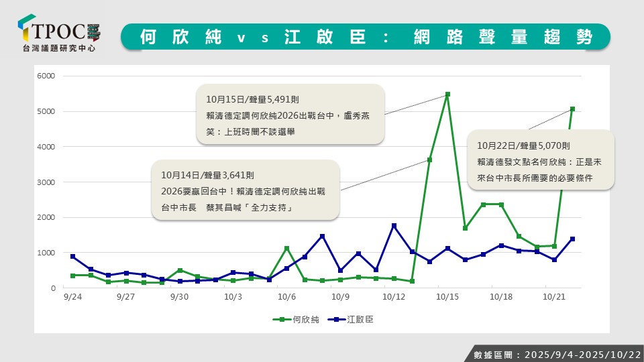The image size is (644, 362).
Task: Click the 10/21 x-axis date label
Action: 554,296
